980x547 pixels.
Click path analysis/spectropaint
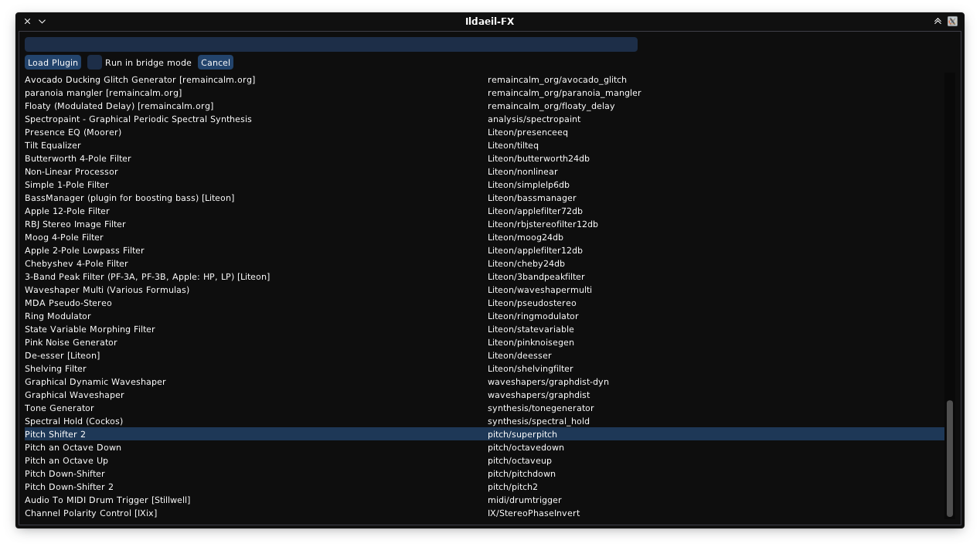tap(534, 119)
